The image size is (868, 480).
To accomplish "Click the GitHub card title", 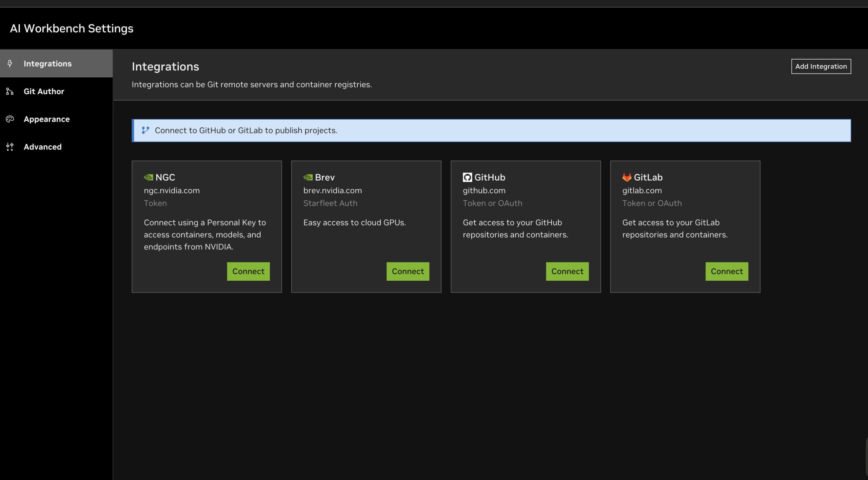I will coord(490,177).
